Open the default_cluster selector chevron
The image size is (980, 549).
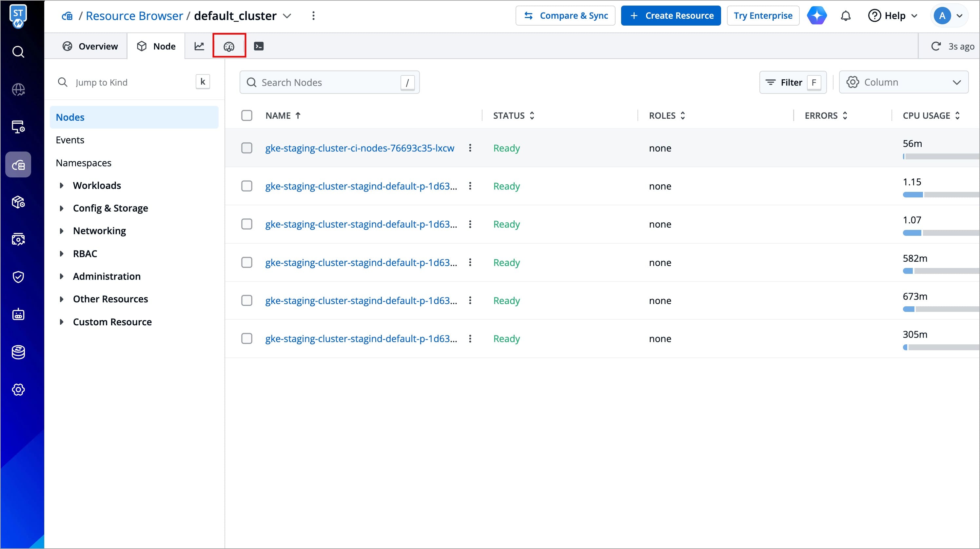point(287,16)
